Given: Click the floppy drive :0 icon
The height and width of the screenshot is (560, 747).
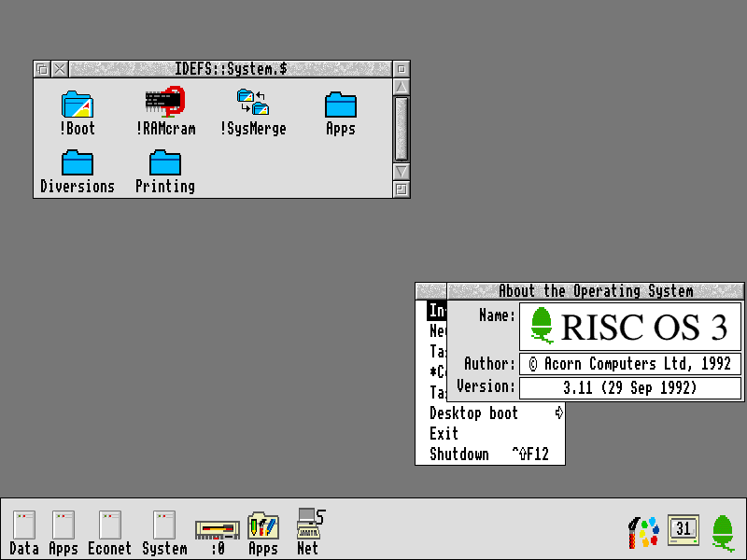Looking at the screenshot, I should [218, 538].
